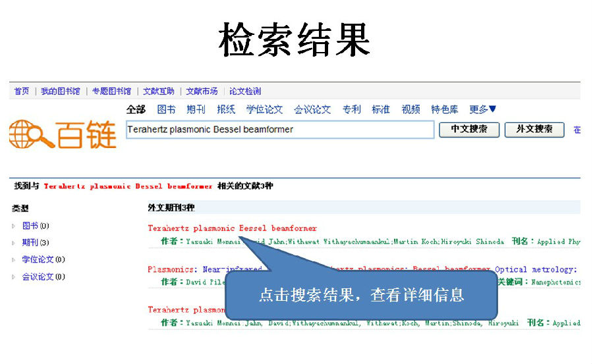The width and height of the screenshot is (593, 364).
Task: Select the 标准 search tab
Action: click(x=380, y=110)
